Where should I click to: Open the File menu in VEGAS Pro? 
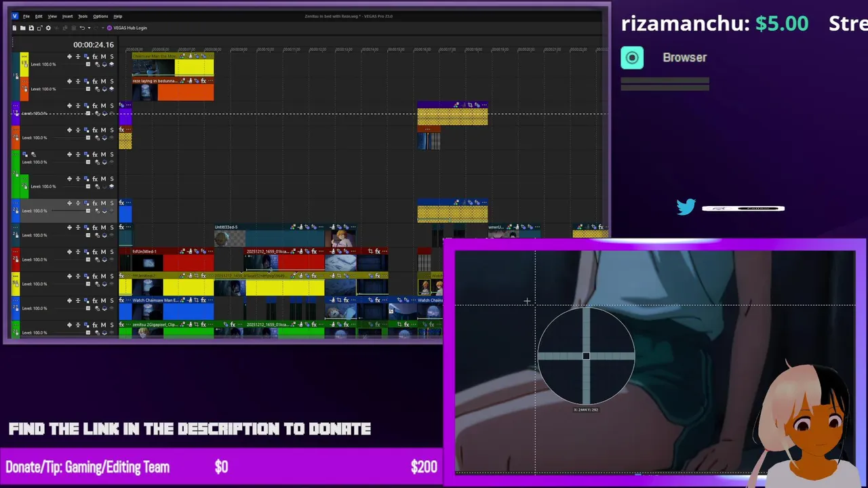pos(26,16)
